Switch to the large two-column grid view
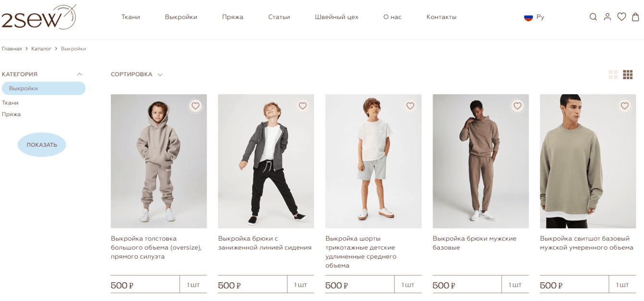This screenshot has width=644, height=301. coord(613,74)
